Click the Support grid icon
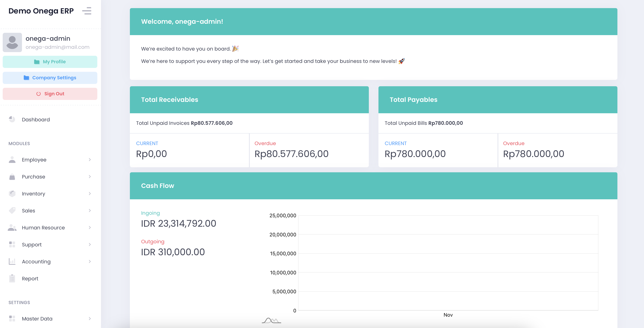This screenshot has width=644, height=328. click(12, 245)
